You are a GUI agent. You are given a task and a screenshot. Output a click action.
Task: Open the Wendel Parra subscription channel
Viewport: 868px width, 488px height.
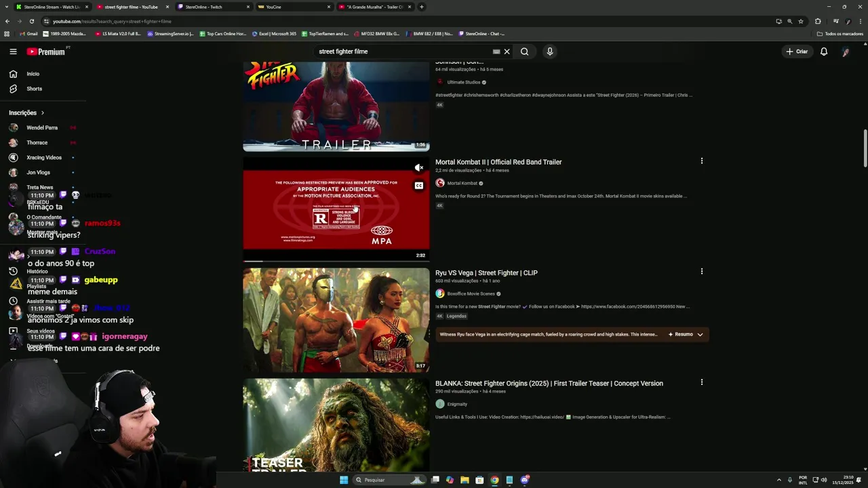pos(43,127)
